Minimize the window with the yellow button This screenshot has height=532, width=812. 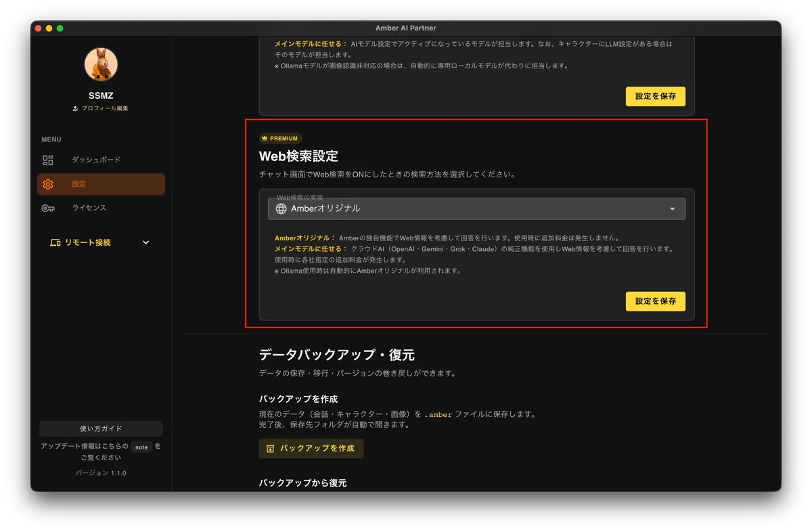49,28
